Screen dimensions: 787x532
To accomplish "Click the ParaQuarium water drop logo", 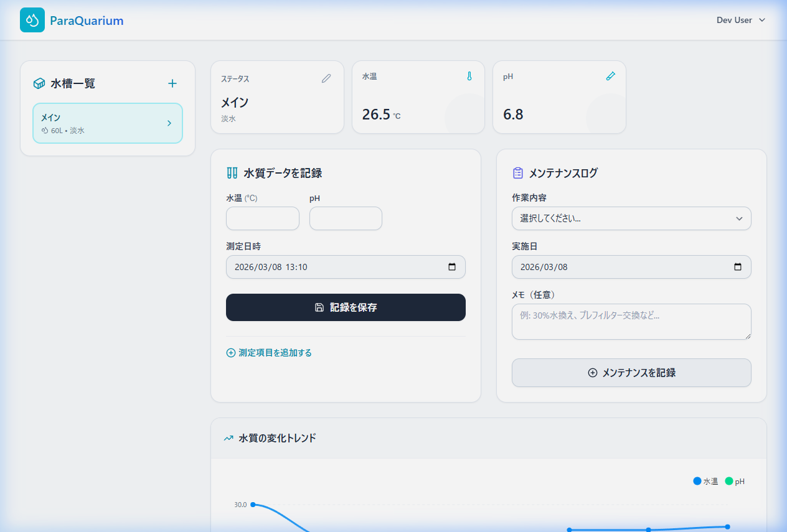I will point(32,20).
